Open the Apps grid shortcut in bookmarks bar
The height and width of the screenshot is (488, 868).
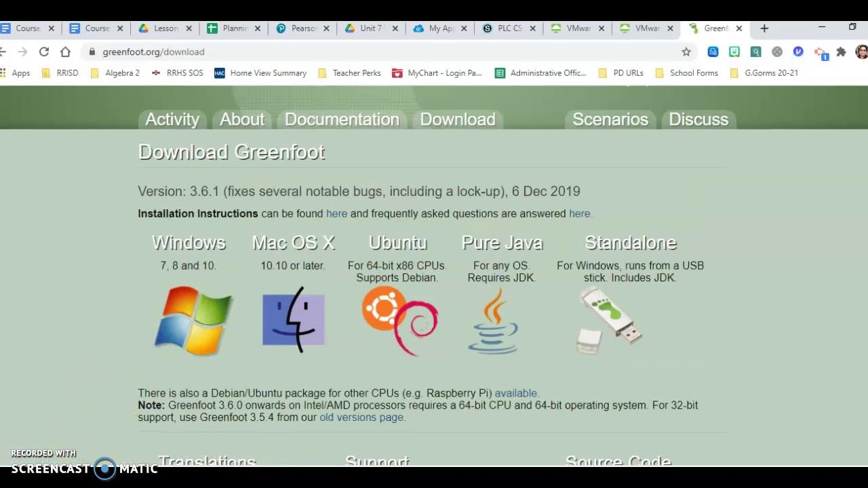pyautogui.click(x=15, y=73)
